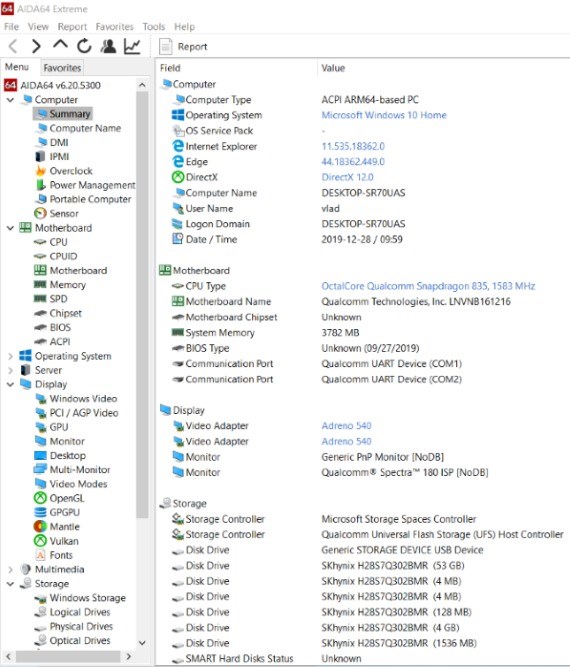Viewport: 570px width, 667px height.
Task: Open the File menu
Action: (x=11, y=26)
